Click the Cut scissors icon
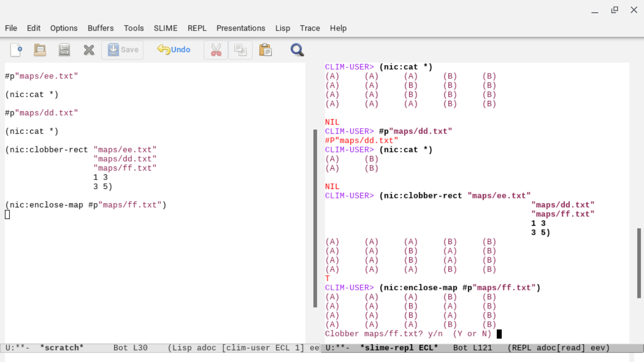Viewport: 644px width, 362px height. 216,50
